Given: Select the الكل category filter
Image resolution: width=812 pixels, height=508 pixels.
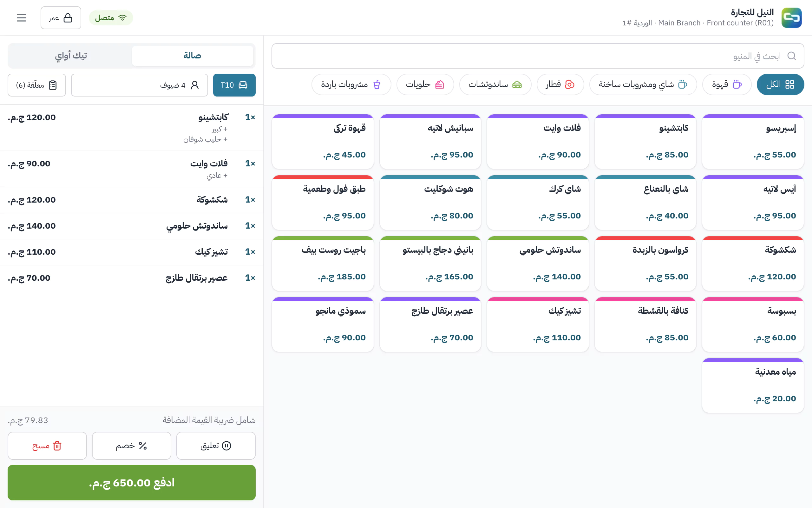Looking at the screenshot, I should point(780,84).
